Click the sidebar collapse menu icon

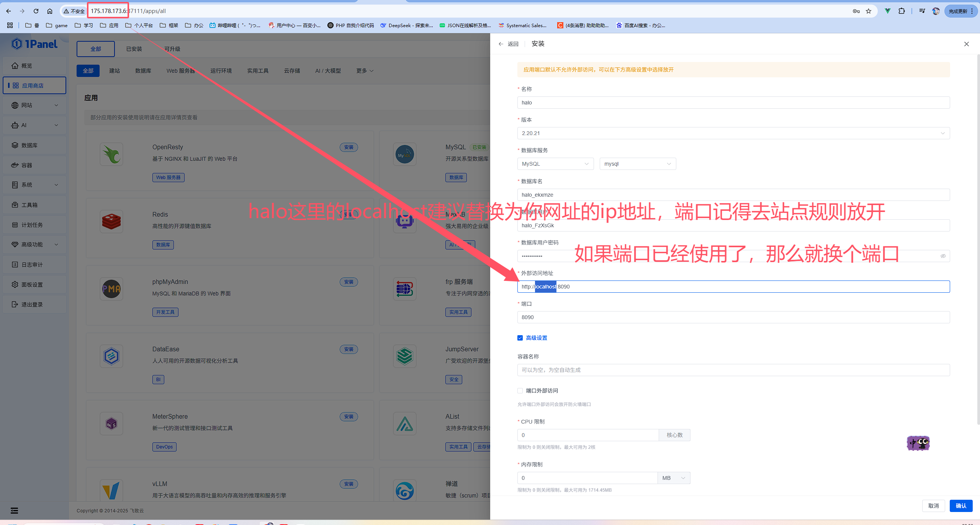click(x=14, y=510)
